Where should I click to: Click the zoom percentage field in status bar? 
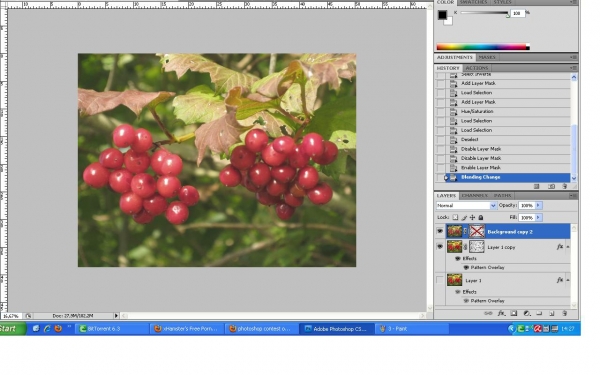pyautogui.click(x=11, y=316)
